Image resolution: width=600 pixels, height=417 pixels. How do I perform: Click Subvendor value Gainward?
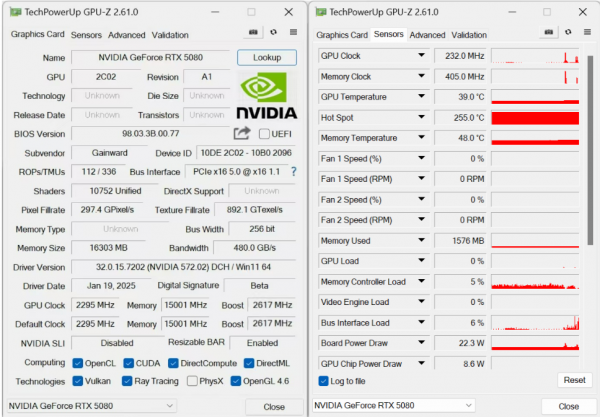pyautogui.click(x=109, y=153)
